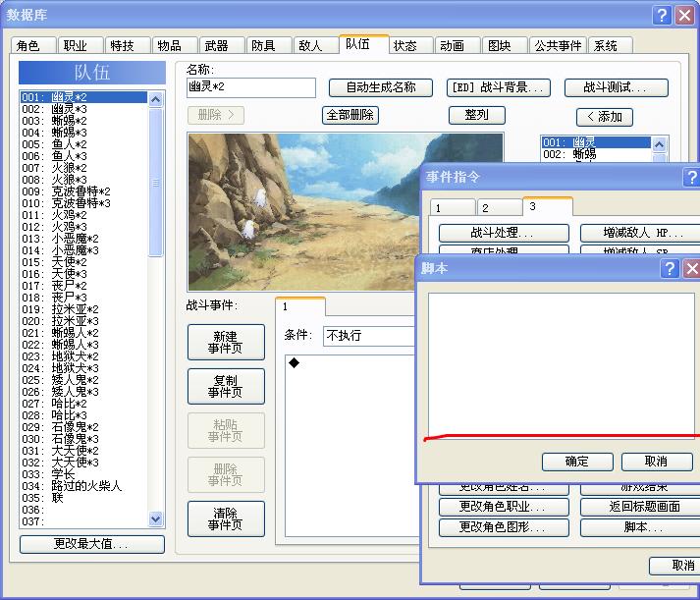This screenshot has width=700, height=600.
Task: Select battle event page tab 1
Action: pyautogui.click(x=300, y=306)
